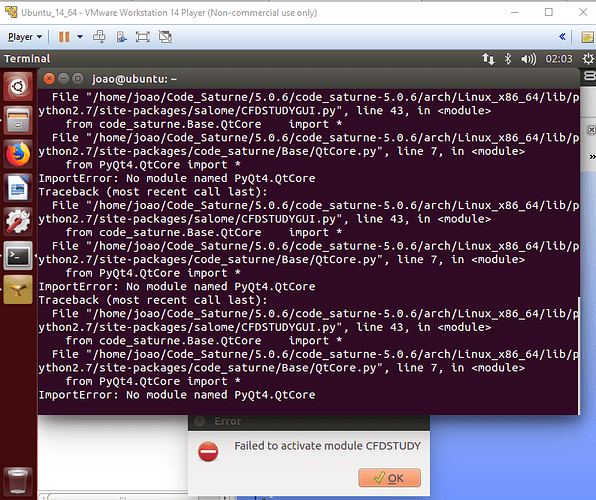
Task: Click the SALOME application launcher icon
Action: (18, 290)
